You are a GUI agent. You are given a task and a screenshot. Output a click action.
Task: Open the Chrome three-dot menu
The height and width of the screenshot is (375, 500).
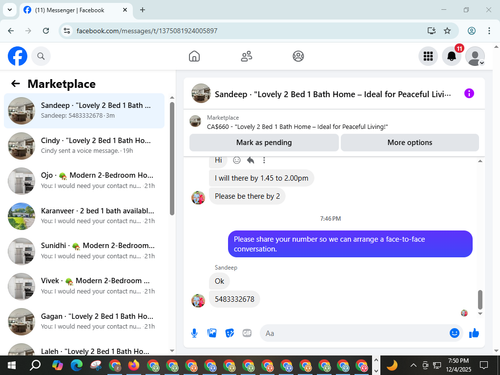click(x=489, y=31)
